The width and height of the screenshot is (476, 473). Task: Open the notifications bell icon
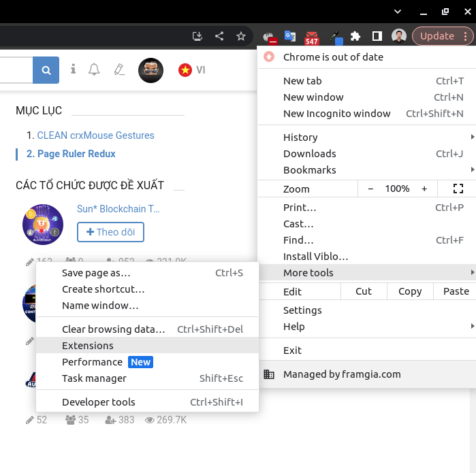pos(94,69)
